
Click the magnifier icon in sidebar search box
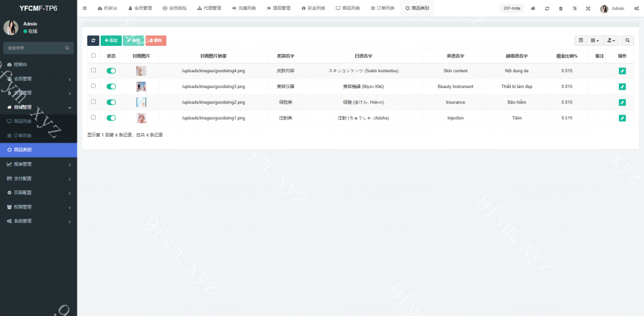67,48
